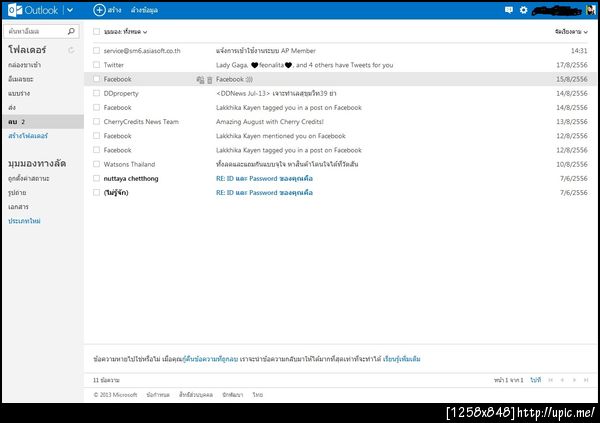This screenshot has width=600, height=423.
Task: Open the จัดเรียงตาม arrange-by dropdown
Action: coord(571,32)
